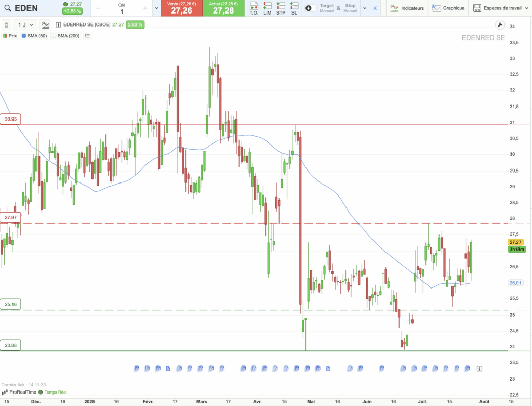
Task: Click the 2025 label on time axis
Action: coord(89,402)
